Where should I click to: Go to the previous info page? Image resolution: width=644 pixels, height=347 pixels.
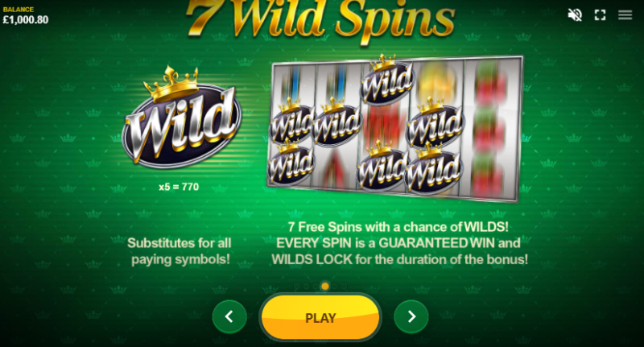(x=229, y=316)
